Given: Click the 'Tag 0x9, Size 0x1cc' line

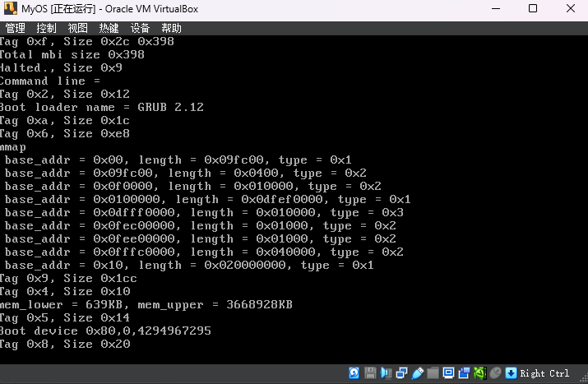Looking at the screenshot, I should point(68,279).
